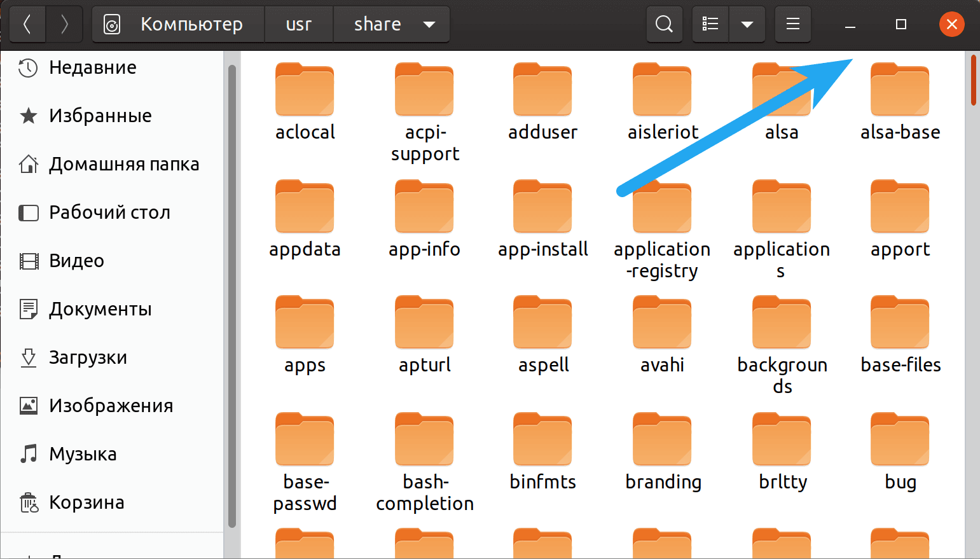The width and height of the screenshot is (980, 559).
Task: Click the usr path segment
Action: [298, 24]
